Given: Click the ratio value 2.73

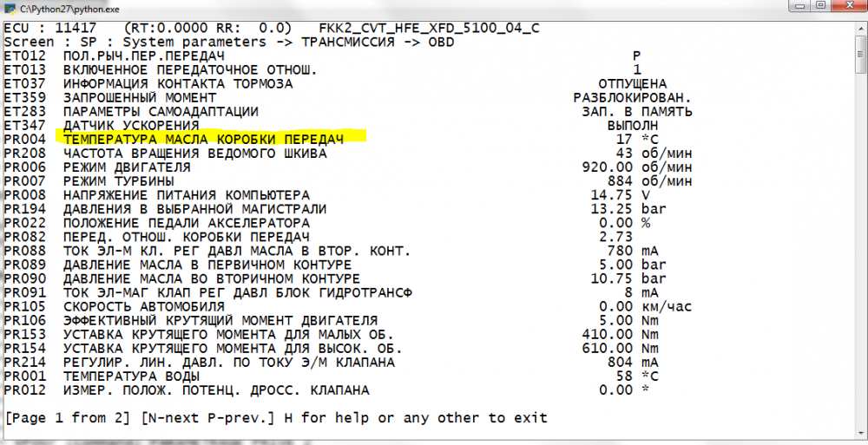Looking at the screenshot, I should point(615,237).
